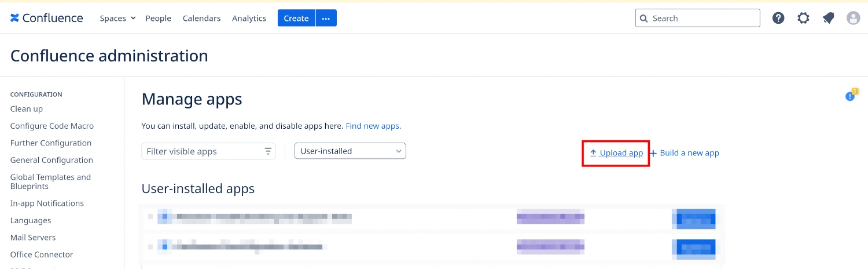Image resolution: width=868 pixels, height=269 pixels.
Task: Open Languages in the sidebar
Action: pos(31,220)
